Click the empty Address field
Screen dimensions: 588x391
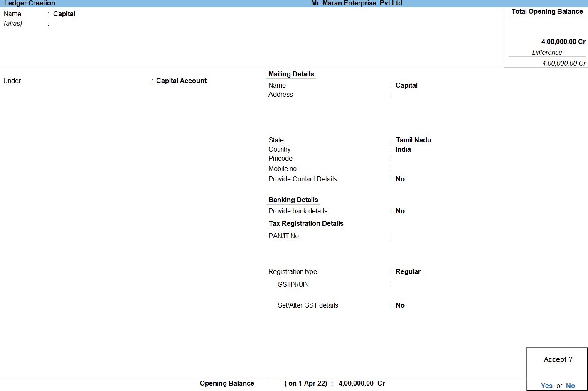[x=416, y=95]
